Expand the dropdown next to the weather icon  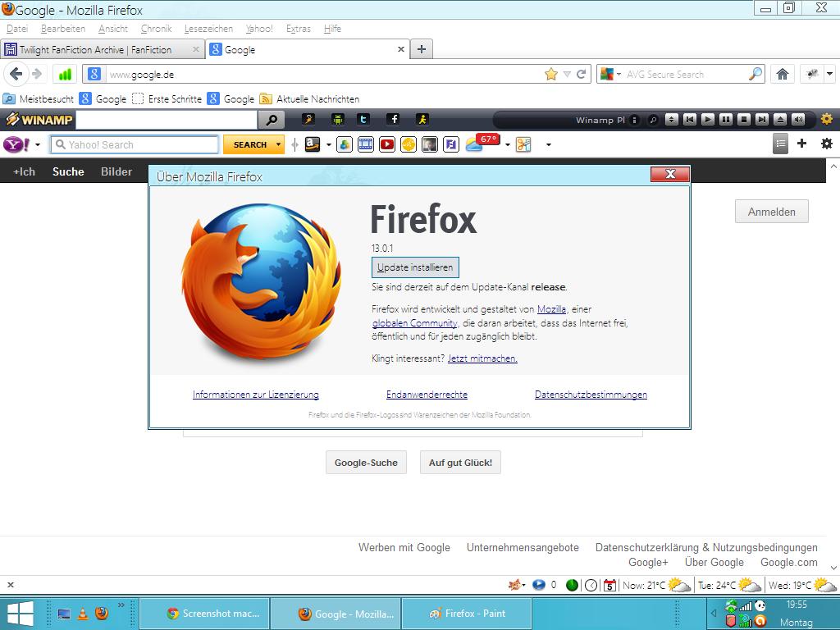[507, 144]
